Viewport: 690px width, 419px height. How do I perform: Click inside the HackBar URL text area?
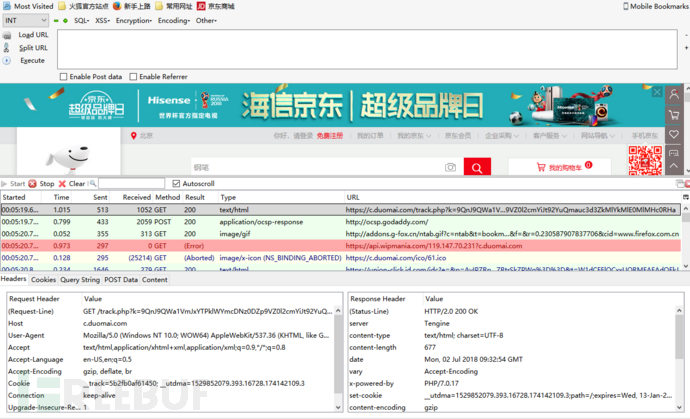(x=367, y=49)
